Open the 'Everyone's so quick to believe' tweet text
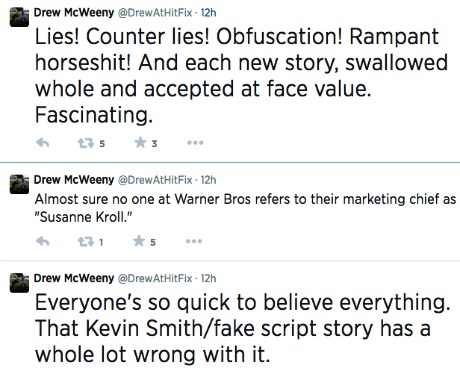This screenshot has height=374, width=460. click(243, 328)
